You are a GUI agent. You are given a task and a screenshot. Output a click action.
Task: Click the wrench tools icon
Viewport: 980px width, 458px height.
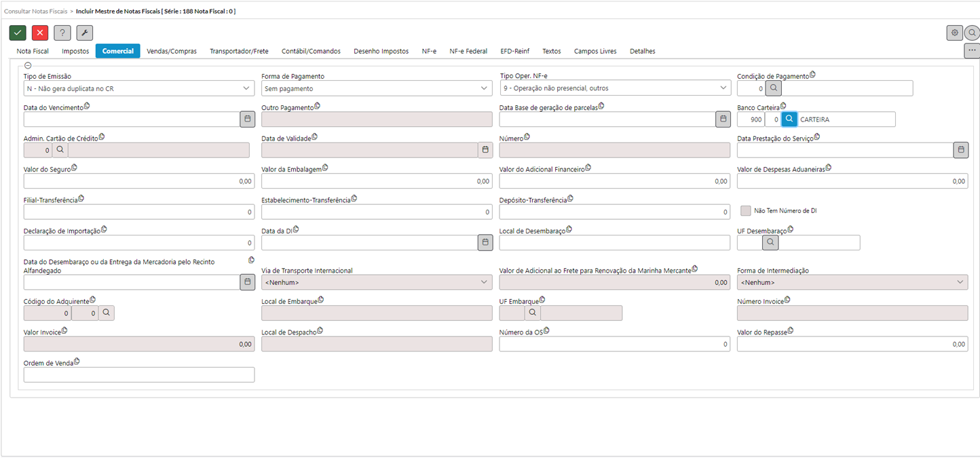pyautogui.click(x=85, y=33)
